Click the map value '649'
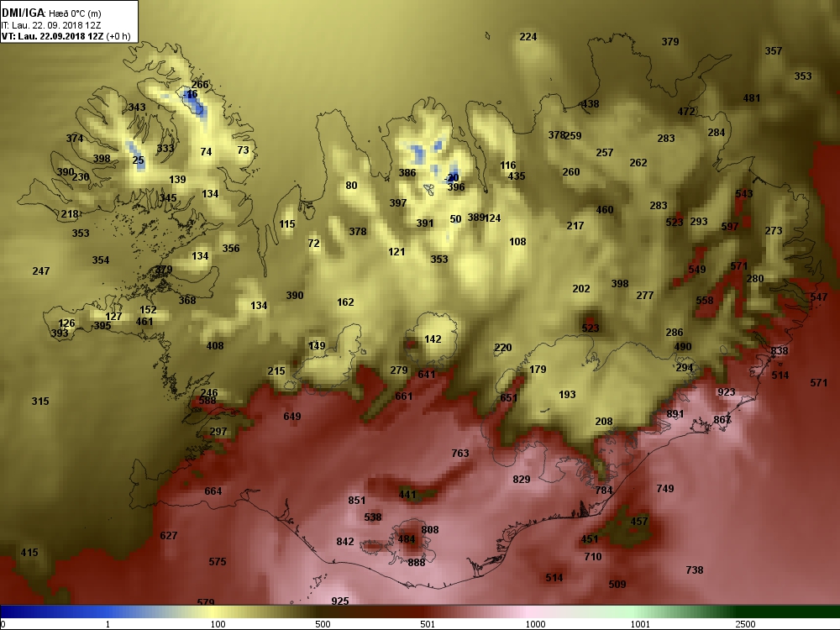 click(x=292, y=417)
